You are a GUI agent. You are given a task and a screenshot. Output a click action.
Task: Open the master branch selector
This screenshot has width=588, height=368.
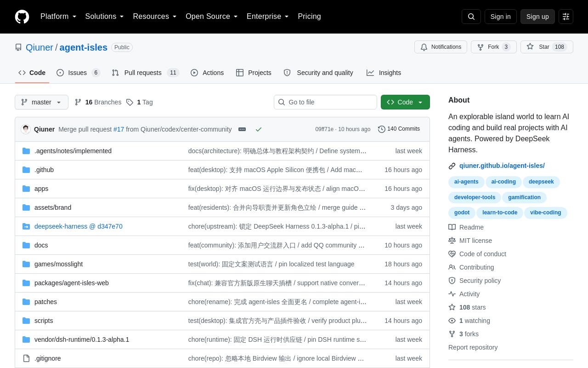41,102
